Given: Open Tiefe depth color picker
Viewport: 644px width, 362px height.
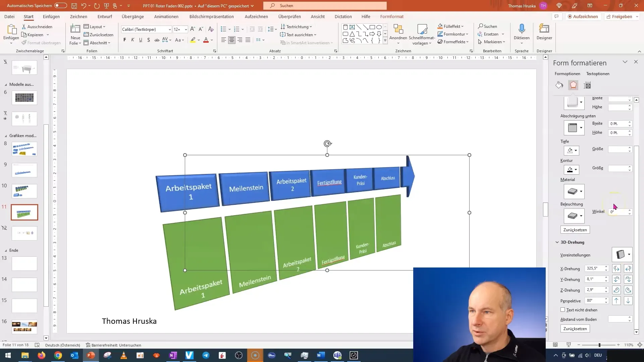Looking at the screenshot, I should click(571, 150).
